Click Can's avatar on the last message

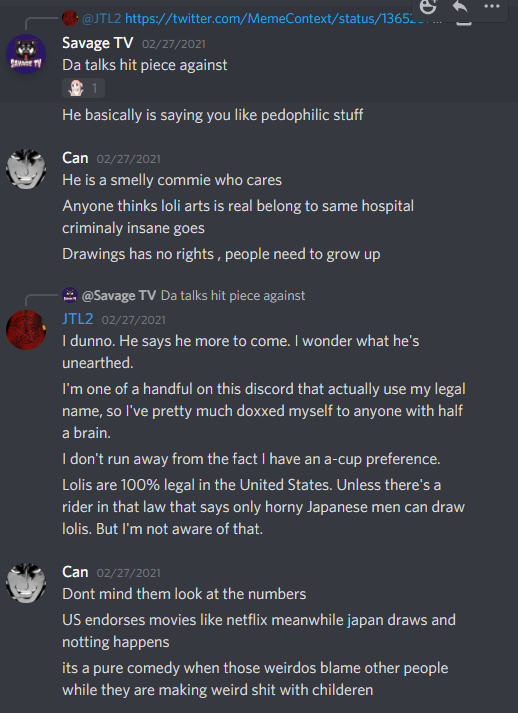pos(26,583)
